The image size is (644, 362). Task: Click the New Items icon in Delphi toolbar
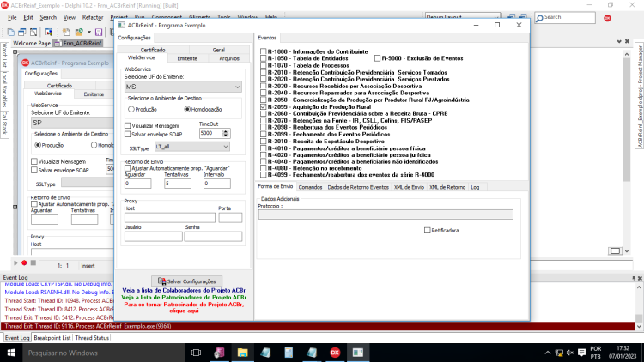[11, 32]
